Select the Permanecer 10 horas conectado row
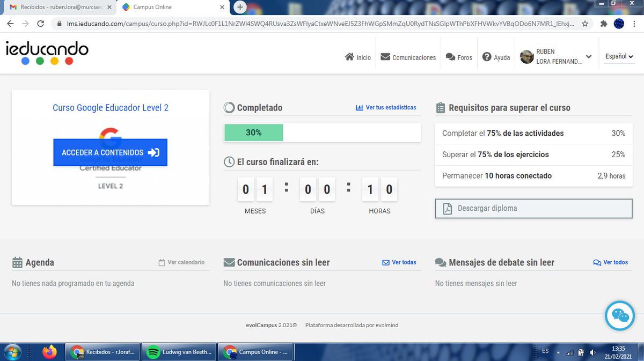 coord(533,175)
